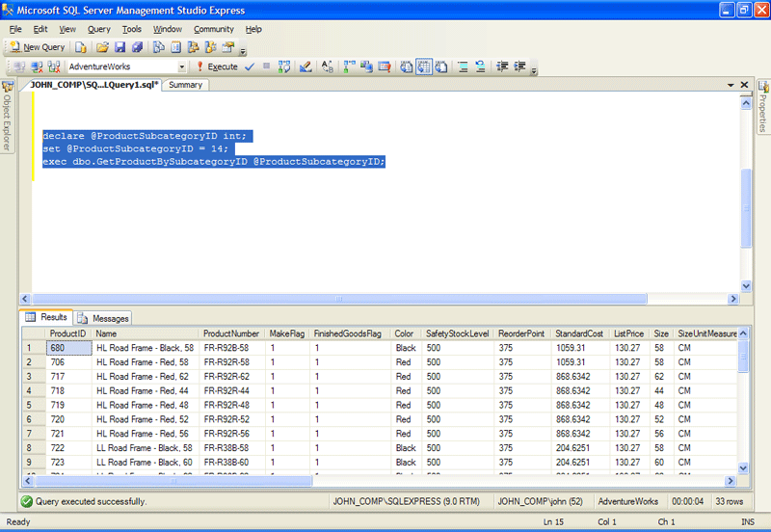Image resolution: width=771 pixels, height=532 pixels.
Task: Toggle Results to Text output mode
Action: 407,66
